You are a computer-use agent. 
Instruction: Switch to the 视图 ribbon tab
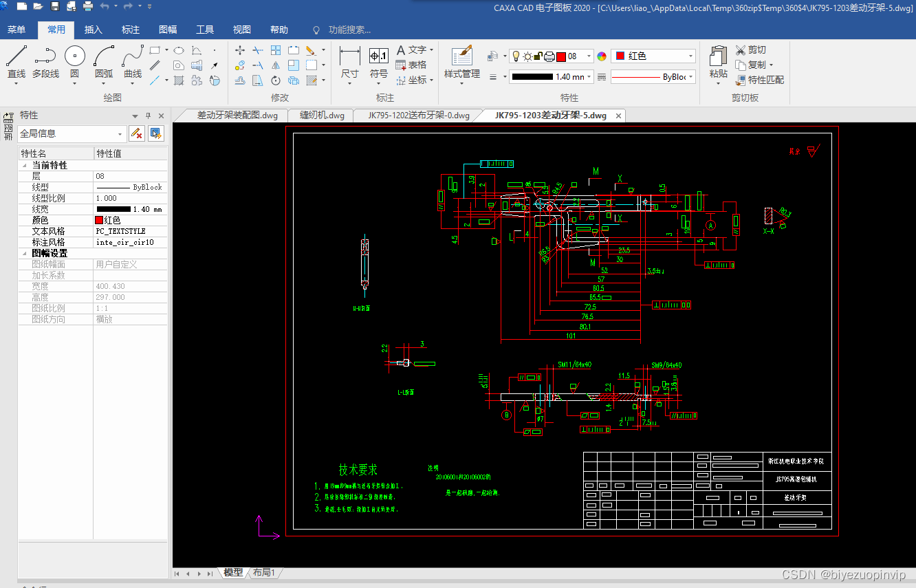tap(242, 30)
